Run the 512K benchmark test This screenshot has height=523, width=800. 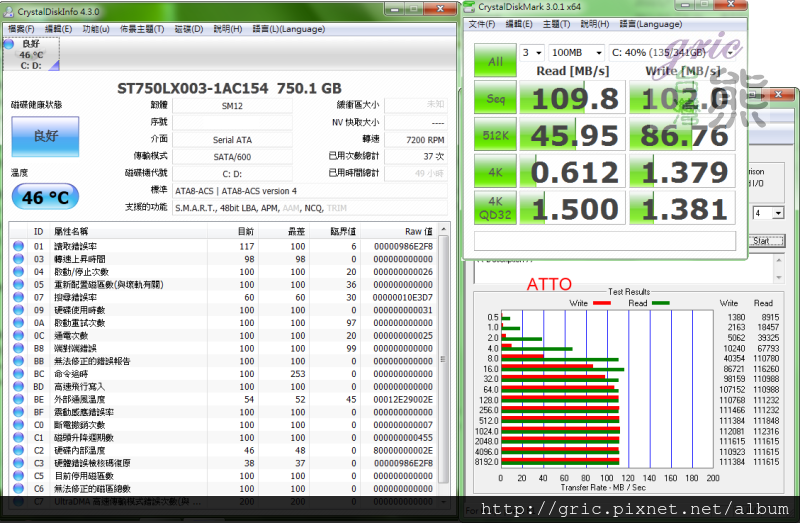pyautogui.click(x=495, y=135)
